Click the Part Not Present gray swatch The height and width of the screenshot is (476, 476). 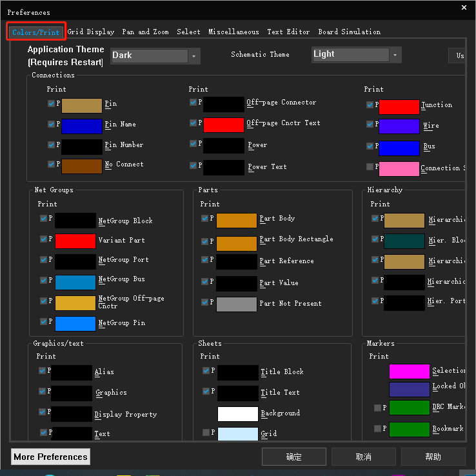coord(236,304)
